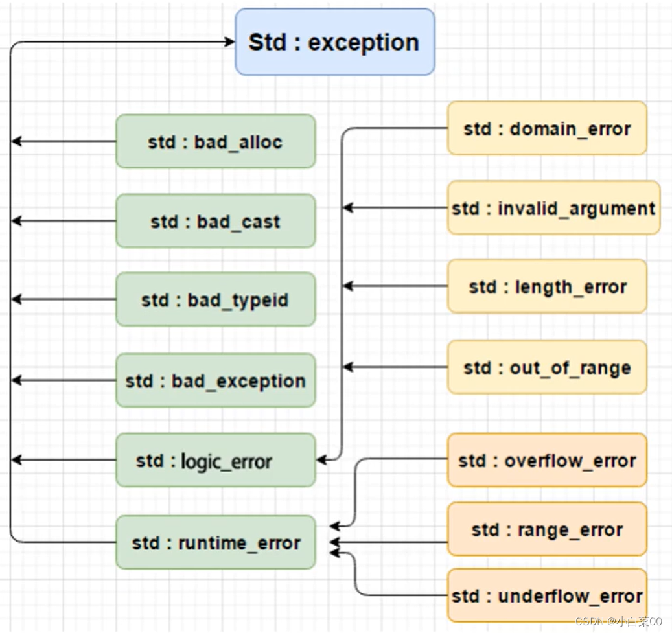Select the std : runtime_error node
The height and width of the screenshot is (633, 672).
pyautogui.click(x=215, y=542)
